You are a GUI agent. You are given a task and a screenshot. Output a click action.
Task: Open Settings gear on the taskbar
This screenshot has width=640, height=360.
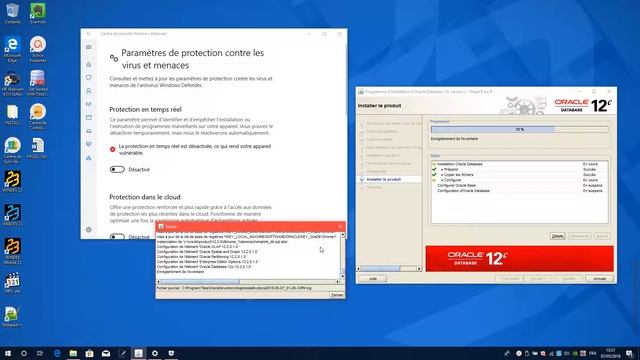click(x=155, y=353)
